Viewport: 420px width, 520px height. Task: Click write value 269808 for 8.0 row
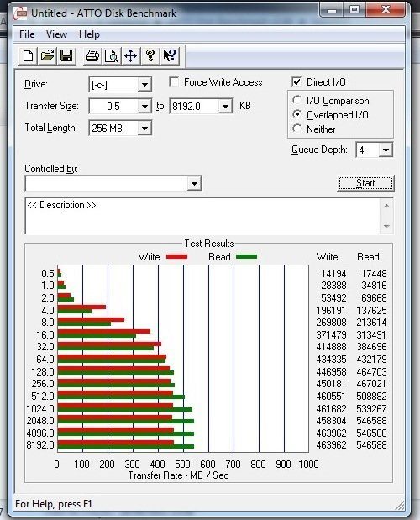point(331,323)
